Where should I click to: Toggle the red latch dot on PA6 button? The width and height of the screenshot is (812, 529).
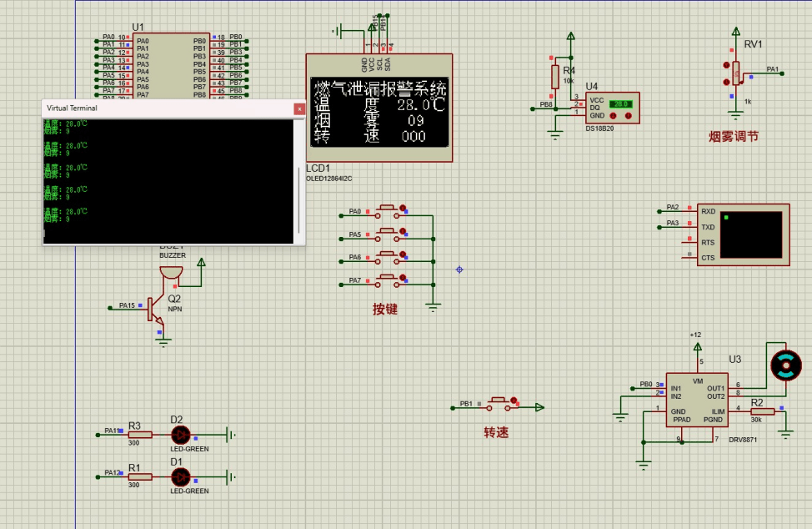(403, 255)
